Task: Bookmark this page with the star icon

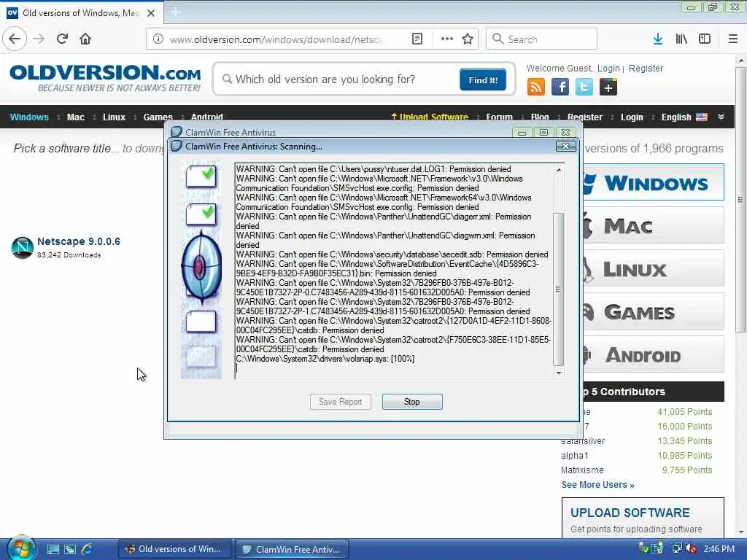Action: point(468,39)
